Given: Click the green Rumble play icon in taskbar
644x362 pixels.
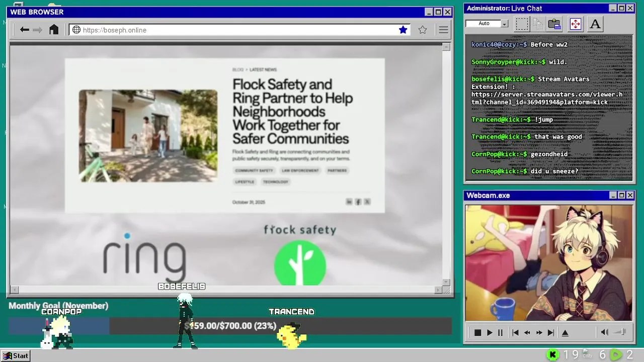Looking at the screenshot, I should click(616, 355).
